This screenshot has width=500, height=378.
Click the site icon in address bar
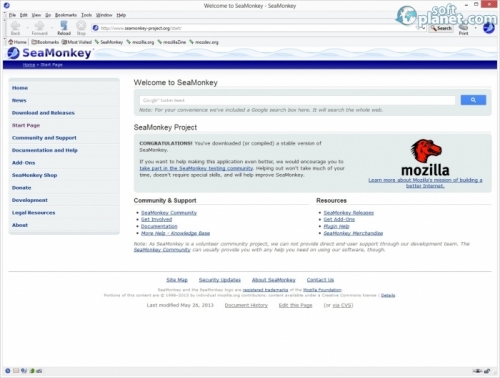click(96, 28)
